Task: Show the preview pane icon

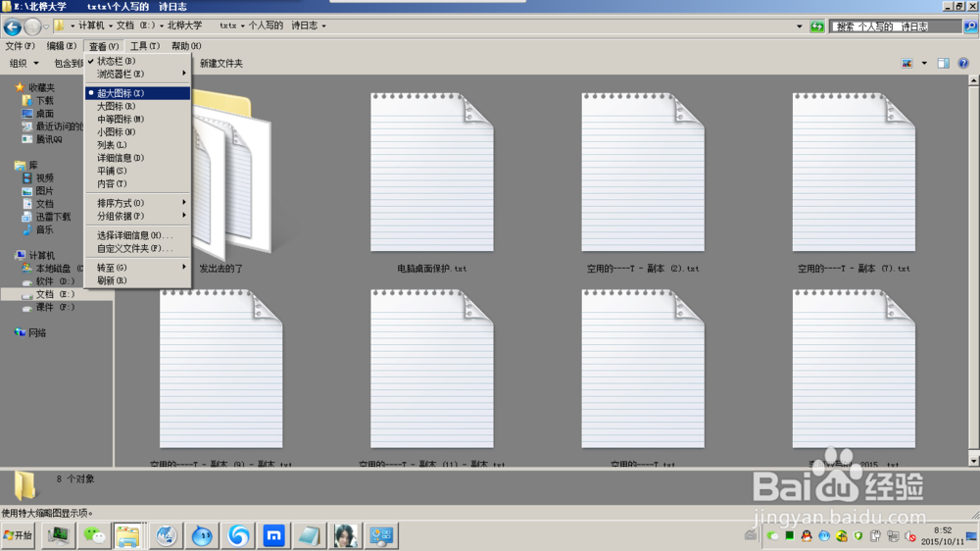Action: coord(943,63)
